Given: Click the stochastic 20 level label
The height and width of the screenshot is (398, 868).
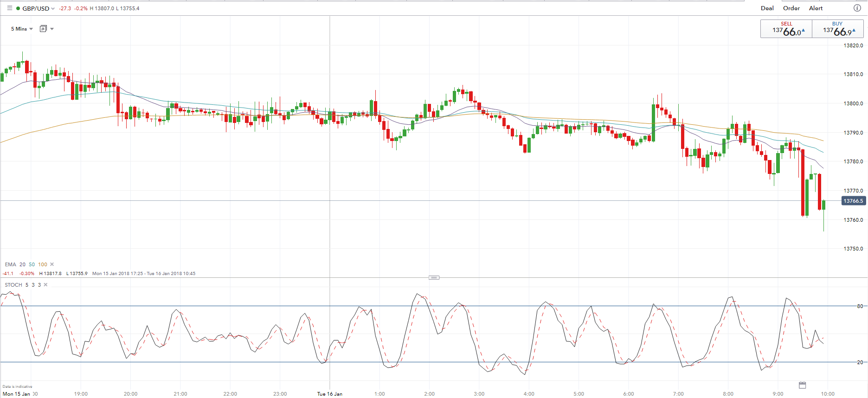Looking at the screenshot, I should coord(860,362).
